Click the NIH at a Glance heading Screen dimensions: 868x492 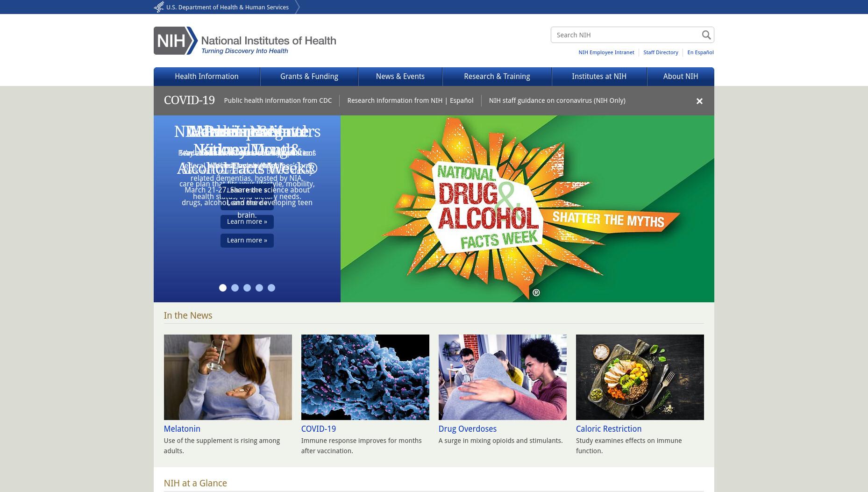pos(195,483)
